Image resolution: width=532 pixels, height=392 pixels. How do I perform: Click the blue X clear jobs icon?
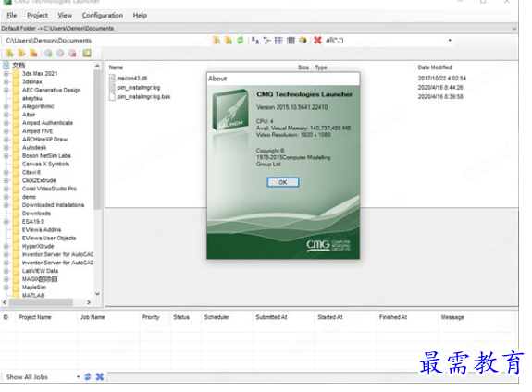[x=99, y=376]
